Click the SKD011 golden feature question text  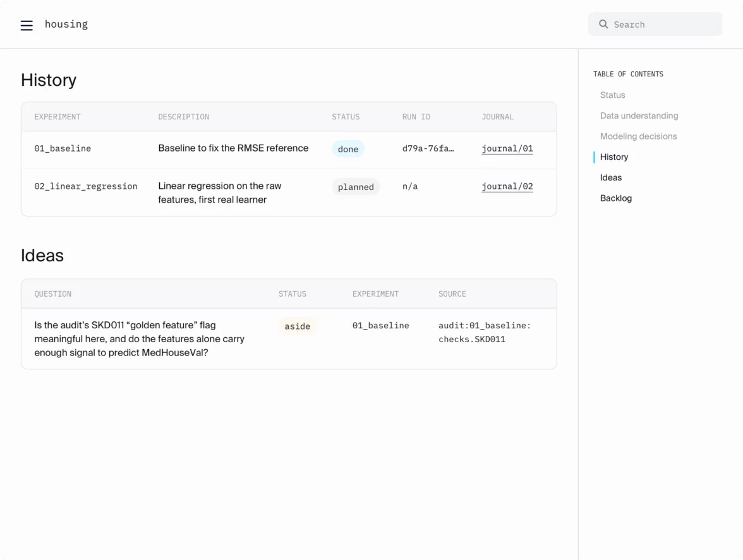click(139, 339)
